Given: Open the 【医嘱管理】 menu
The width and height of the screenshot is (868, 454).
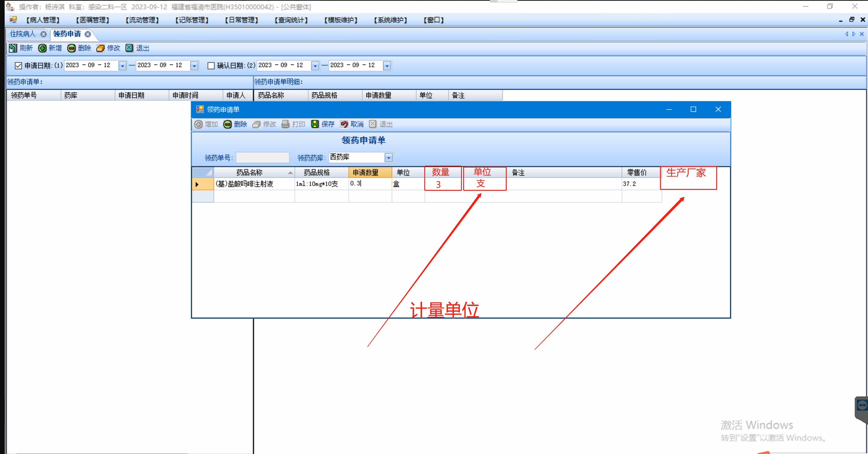Looking at the screenshot, I should tap(93, 20).
